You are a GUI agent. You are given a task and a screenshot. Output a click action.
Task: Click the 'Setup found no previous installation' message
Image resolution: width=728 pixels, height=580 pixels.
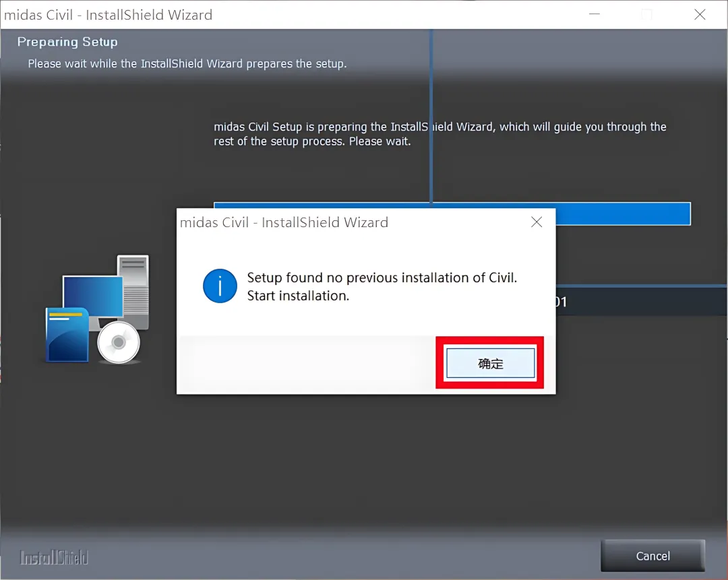point(382,286)
